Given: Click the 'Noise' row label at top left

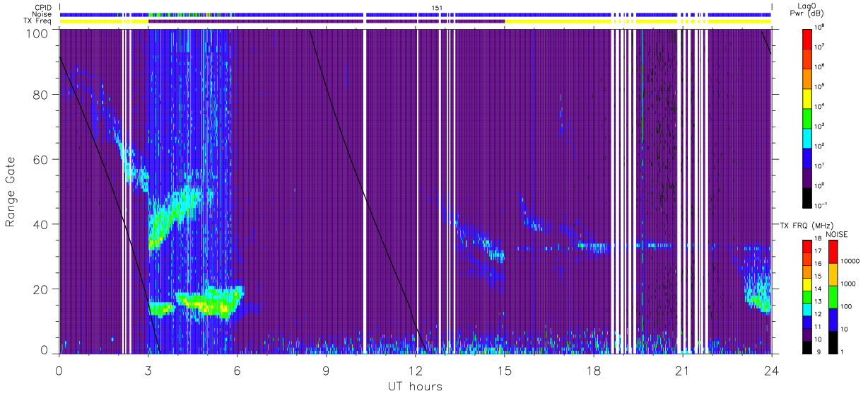Looking at the screenshot, I should 42,14.
